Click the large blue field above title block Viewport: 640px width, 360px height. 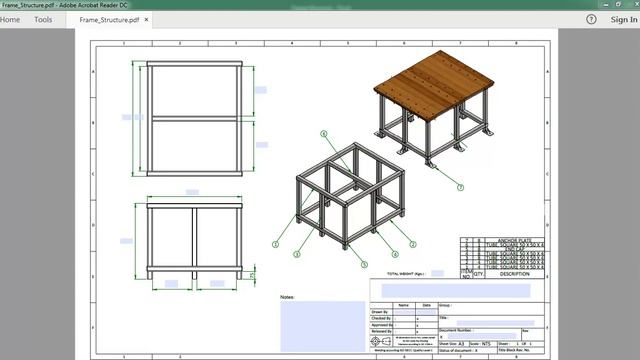(x=456, y=291)
